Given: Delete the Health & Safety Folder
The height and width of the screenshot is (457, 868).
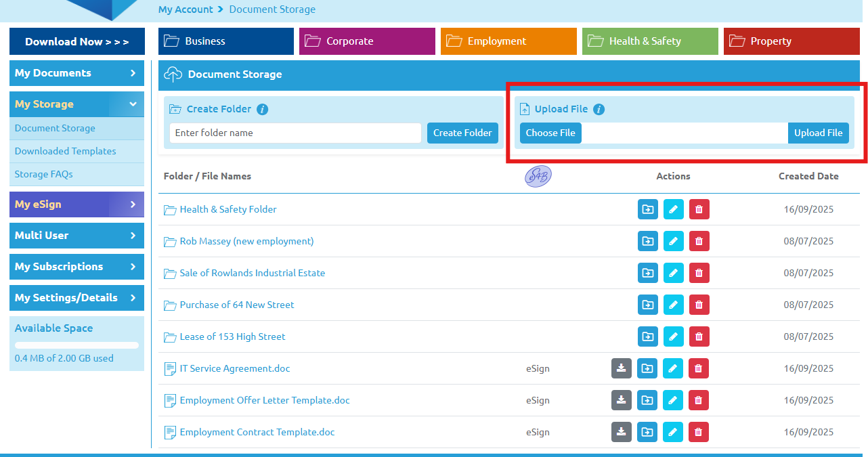Looking at the screenshot, I should (x=699, y=209).
